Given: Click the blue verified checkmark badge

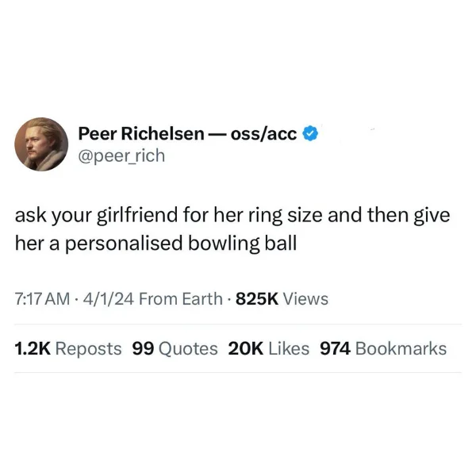Looking at the screenshot, I should [310, 133].
